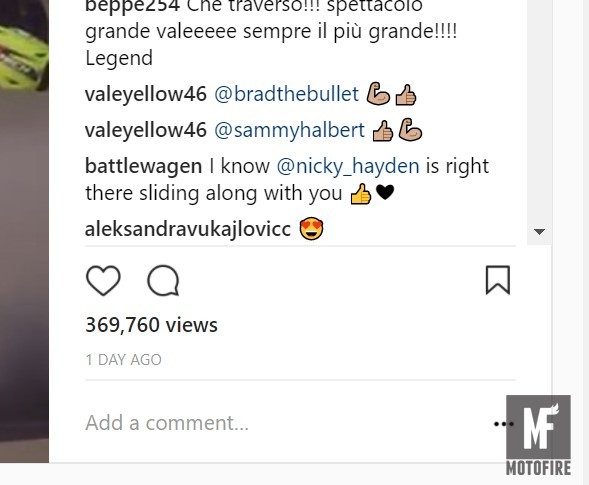Visit the aleksandravukajlovicc profile

pyautogui.click(x=188, y=229)
